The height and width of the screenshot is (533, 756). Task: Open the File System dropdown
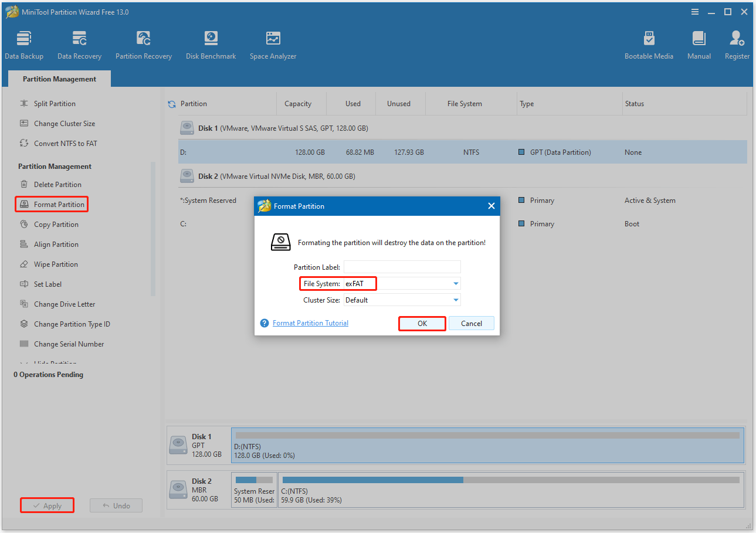tap(456, 283)
